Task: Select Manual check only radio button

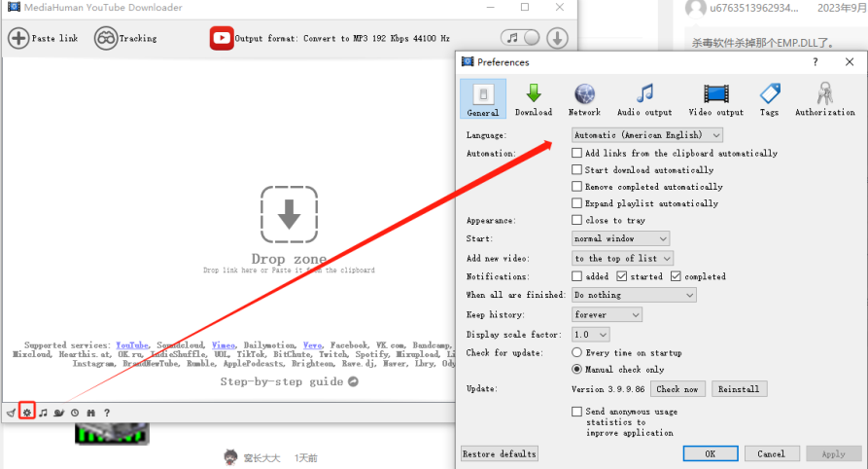Action: 576,369
